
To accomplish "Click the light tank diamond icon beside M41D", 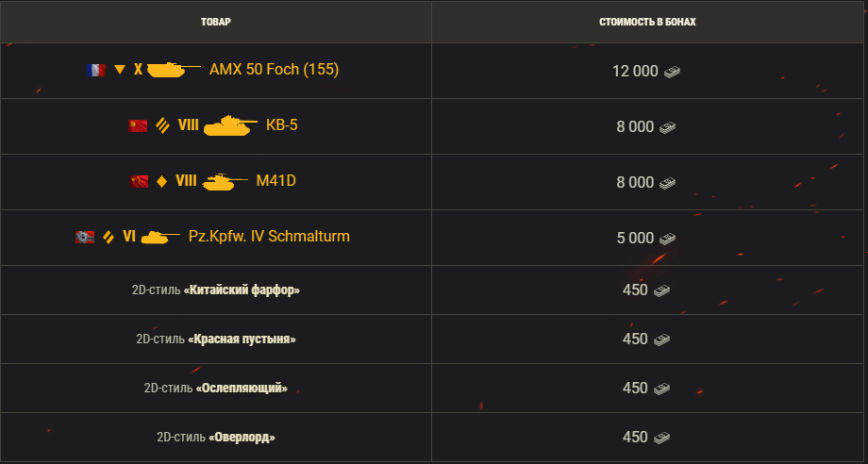I will click(161, 181).
